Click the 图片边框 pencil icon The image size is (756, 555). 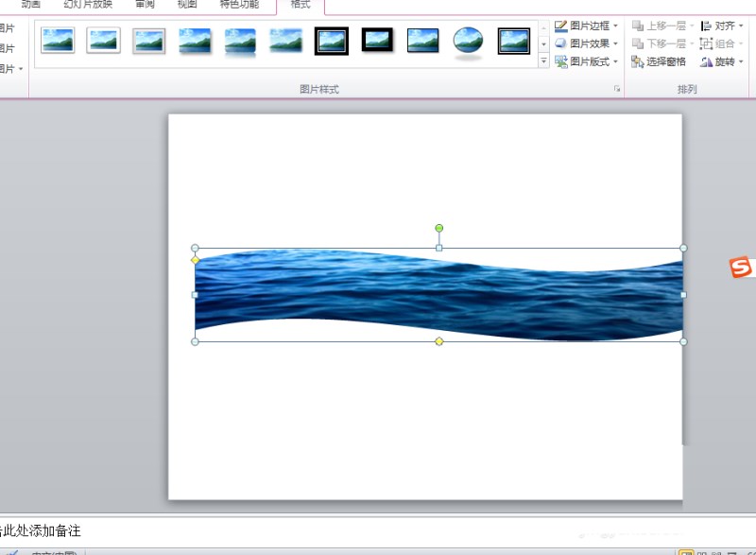[x=560, y=26]
